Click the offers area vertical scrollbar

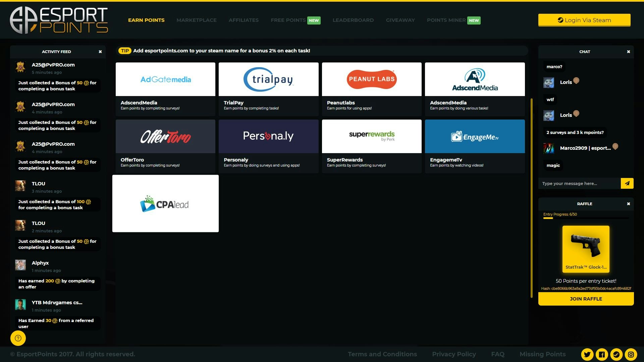click(532, 198)
